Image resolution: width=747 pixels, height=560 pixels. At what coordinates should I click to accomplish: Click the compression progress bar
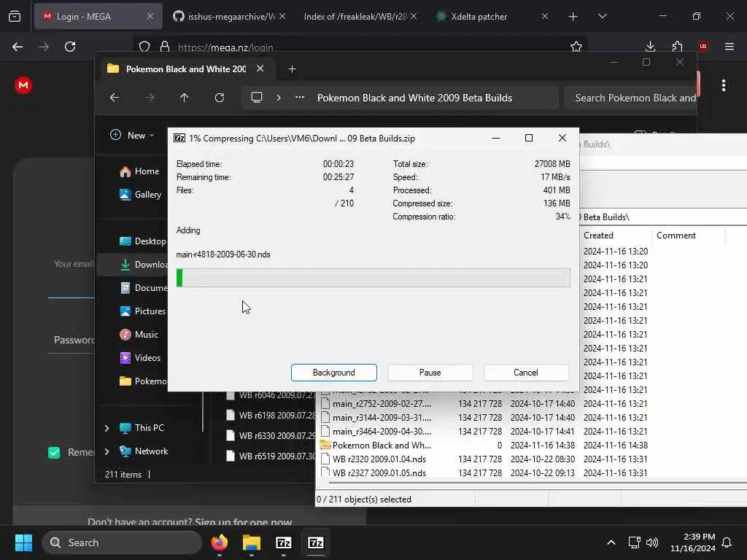(x=373, y=278)
